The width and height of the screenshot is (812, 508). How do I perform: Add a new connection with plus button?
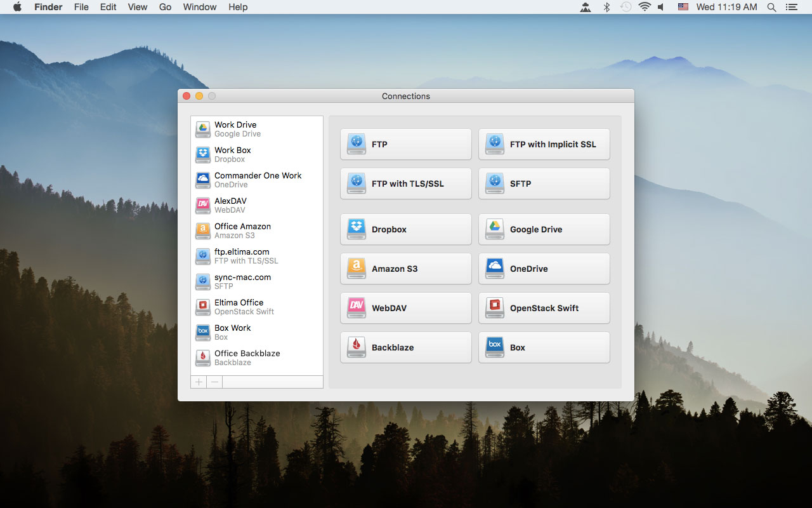[x=199, y=382]
